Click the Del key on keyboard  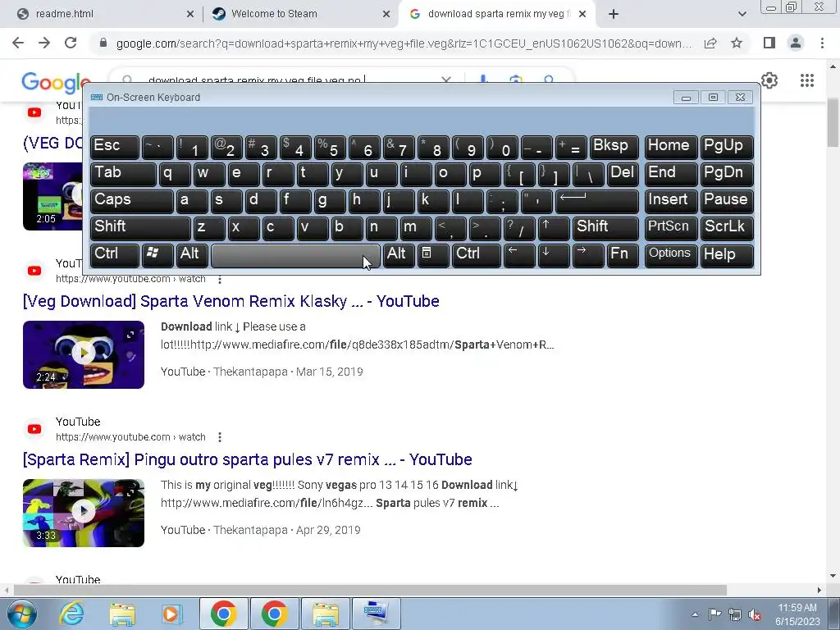(x=623, y=174)
